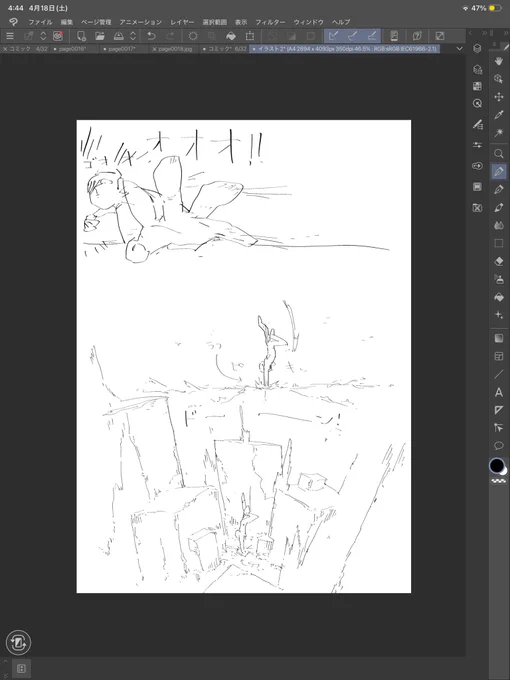Expand bottom-left panel caret arrow
This screenshot has height=680, width=510.
[x=5, y=662]
